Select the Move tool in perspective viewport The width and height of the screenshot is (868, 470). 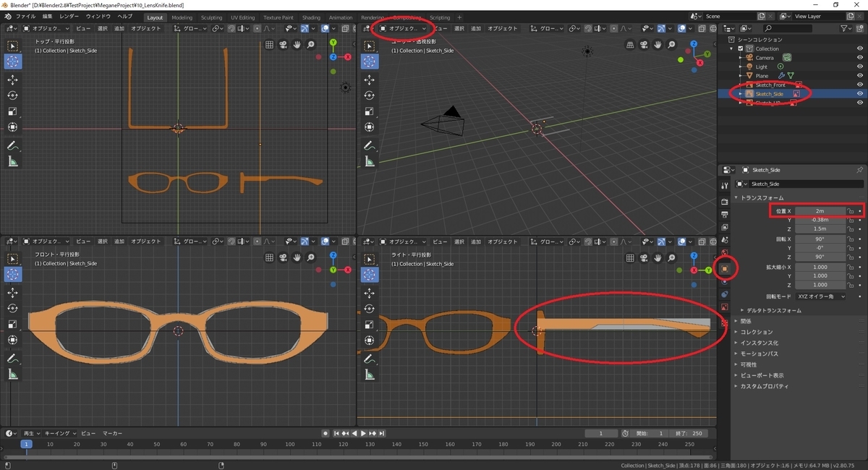370,80
